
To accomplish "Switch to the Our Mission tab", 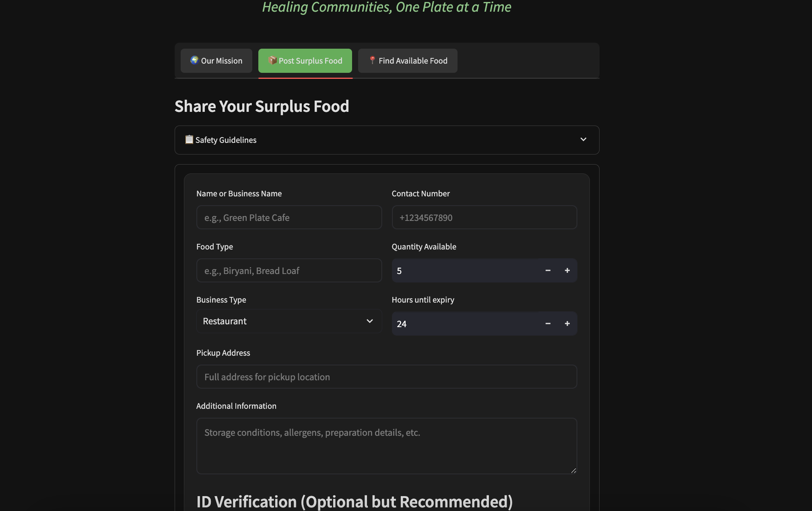I will click(x=216, y=61).
